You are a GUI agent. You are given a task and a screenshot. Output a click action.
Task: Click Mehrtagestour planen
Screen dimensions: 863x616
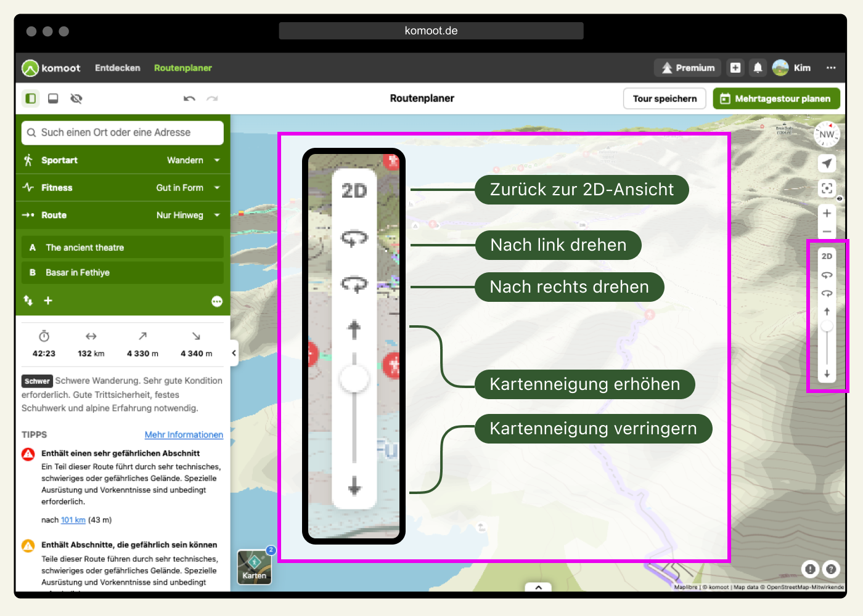point(776,99)
